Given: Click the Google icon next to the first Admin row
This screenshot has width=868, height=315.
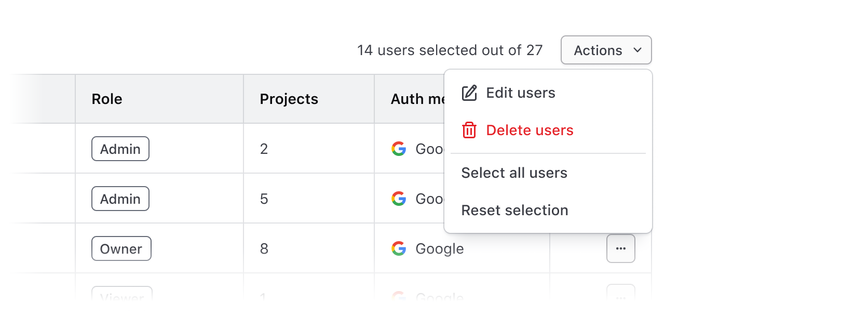Looking at the screenshot, I should tap(399, 149).
